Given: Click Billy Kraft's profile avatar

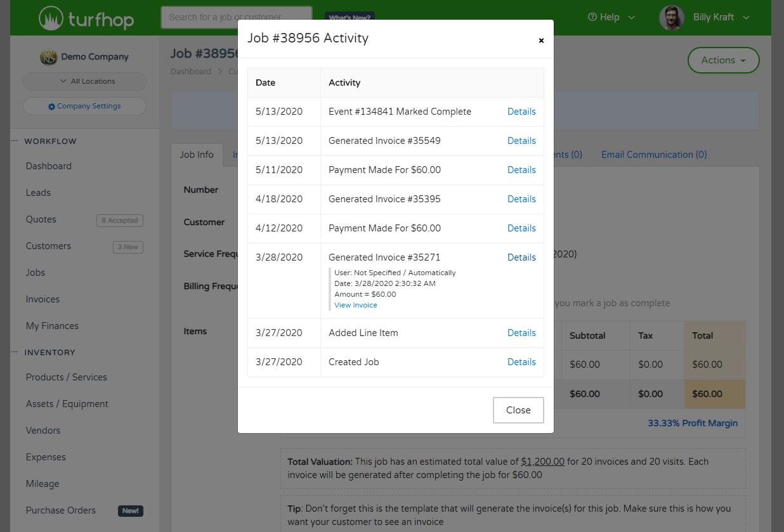Looking at the screenshot, I should pos(671,18).
